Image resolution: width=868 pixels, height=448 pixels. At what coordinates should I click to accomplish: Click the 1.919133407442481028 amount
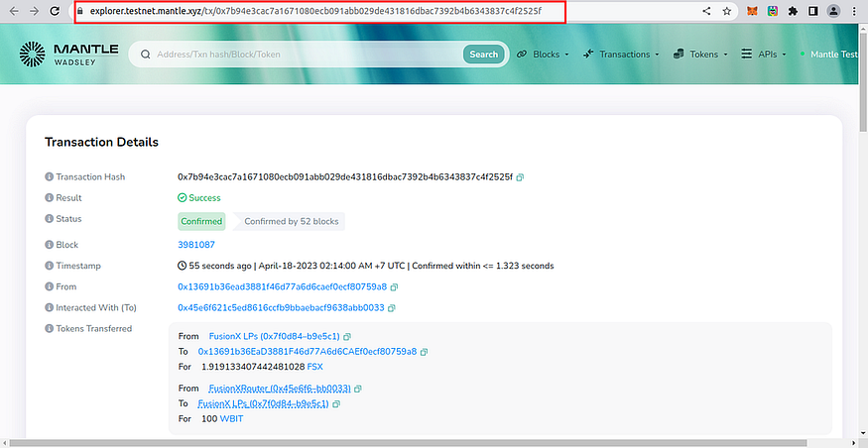point(253,367)
